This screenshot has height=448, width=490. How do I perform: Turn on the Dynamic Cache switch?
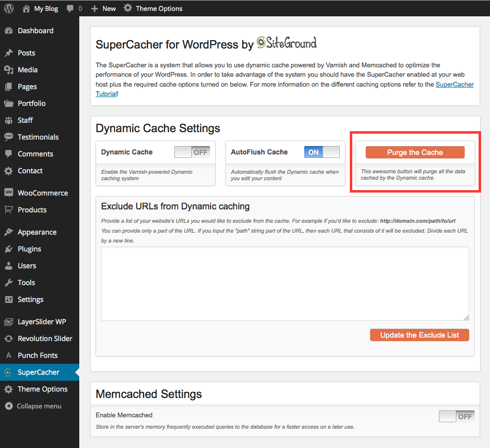[x=192, y=152]
